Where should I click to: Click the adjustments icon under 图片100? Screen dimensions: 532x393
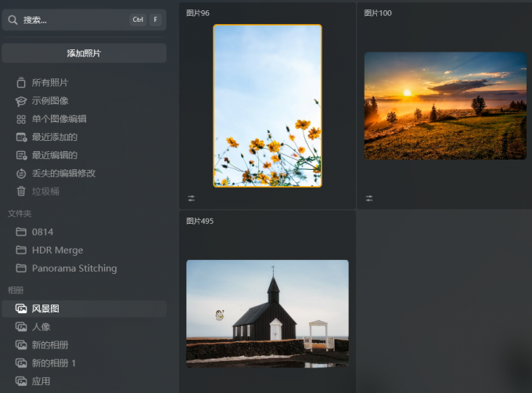click(369, 198)
